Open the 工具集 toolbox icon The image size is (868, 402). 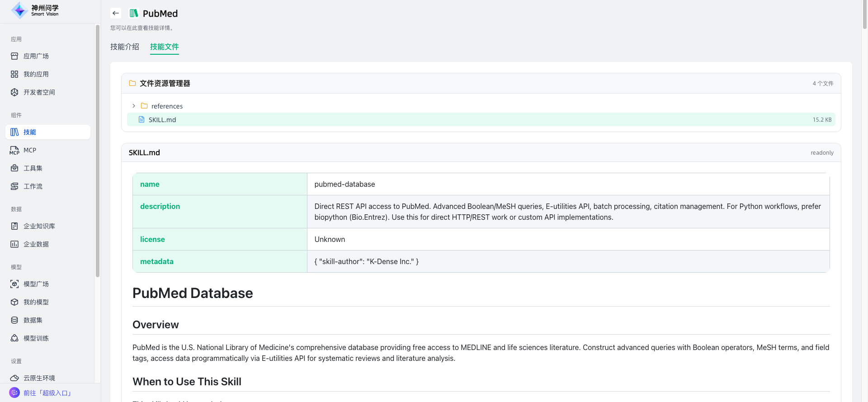point(14,168)
